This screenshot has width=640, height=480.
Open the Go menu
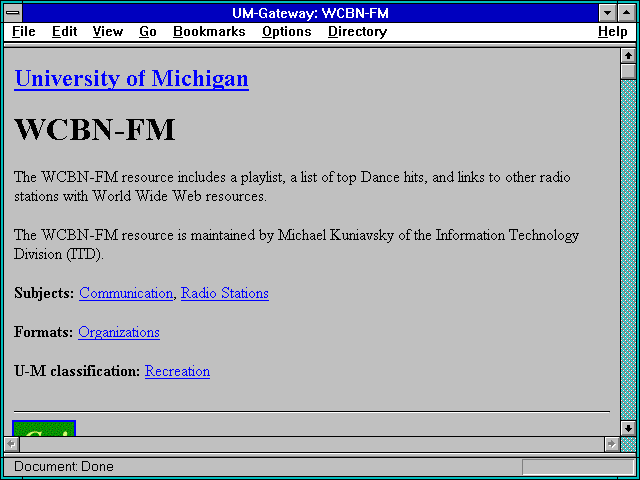(x=148, y=32)
